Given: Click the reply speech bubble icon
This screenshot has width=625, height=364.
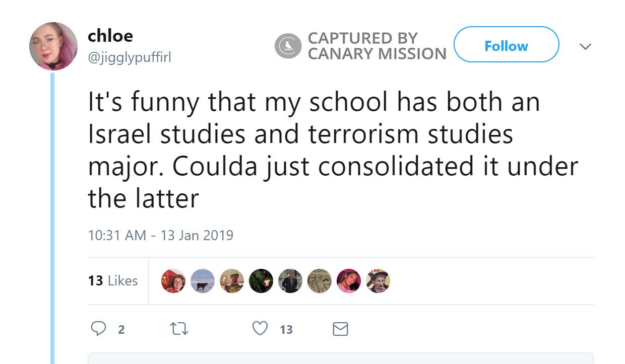Looking at the screenshot, I should [x=98, y=329].
